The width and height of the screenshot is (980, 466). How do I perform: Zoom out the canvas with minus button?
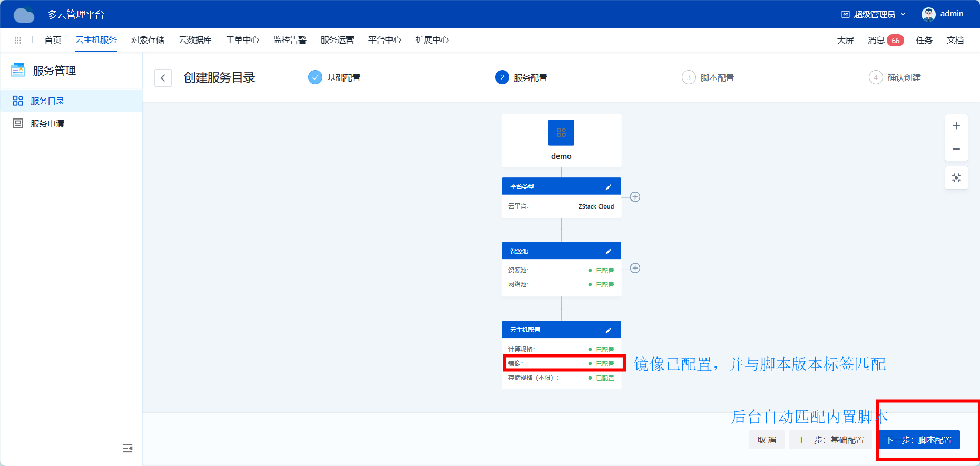(x=956, y=149)
